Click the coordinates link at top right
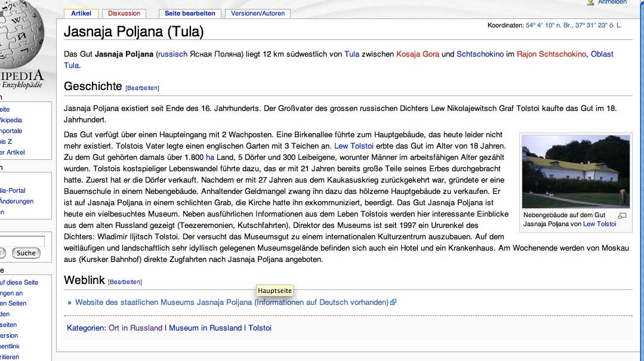644x361 pixels. [573, 25]
